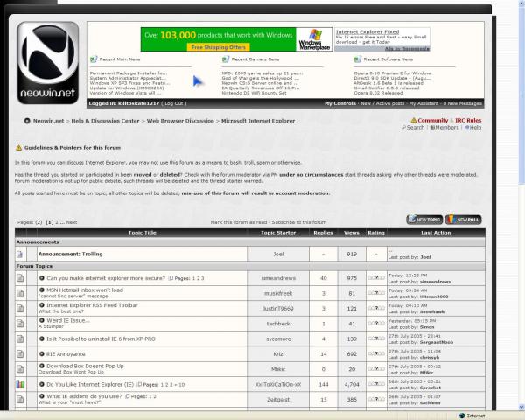The image size is (525, 420).
Task: View topic starter simsandrews profile
Action: [278, 278]
